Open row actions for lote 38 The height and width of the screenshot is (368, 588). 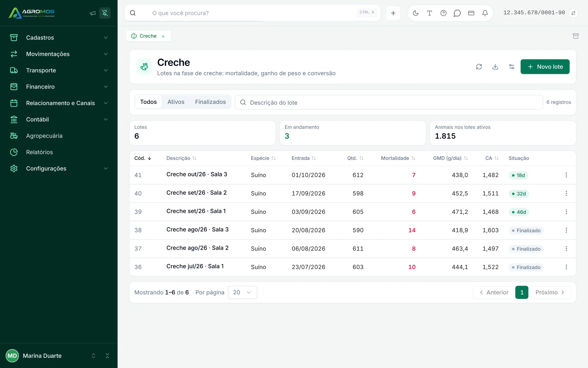click(566, 230)
